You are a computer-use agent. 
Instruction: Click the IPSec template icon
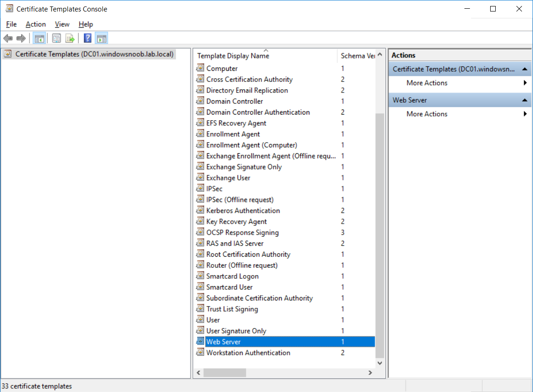[x=200, y=188]
